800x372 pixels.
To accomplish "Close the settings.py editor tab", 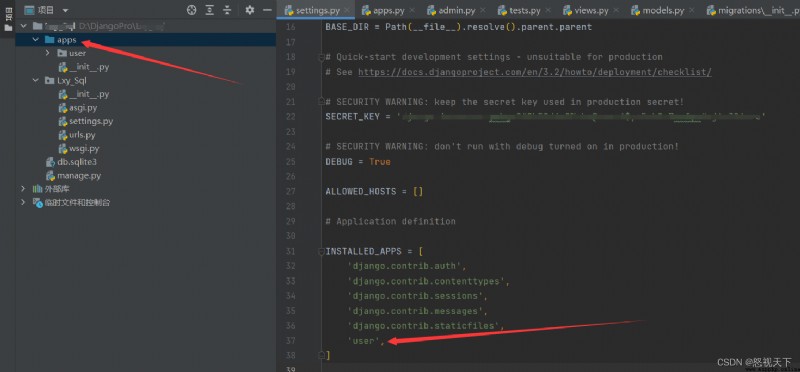I will (x=347, y=10).
